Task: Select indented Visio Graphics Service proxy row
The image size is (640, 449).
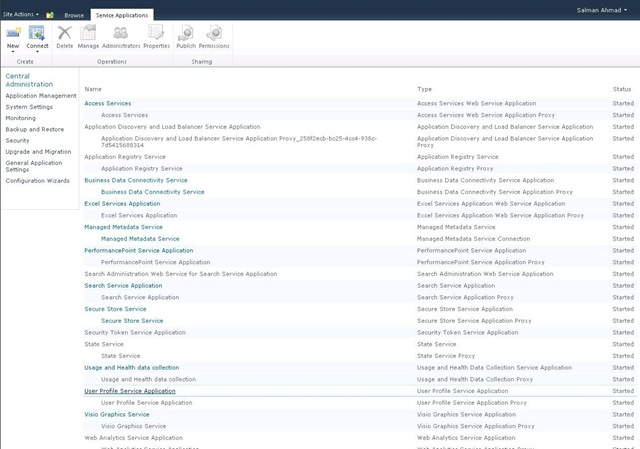Action: tap(360, 426)
